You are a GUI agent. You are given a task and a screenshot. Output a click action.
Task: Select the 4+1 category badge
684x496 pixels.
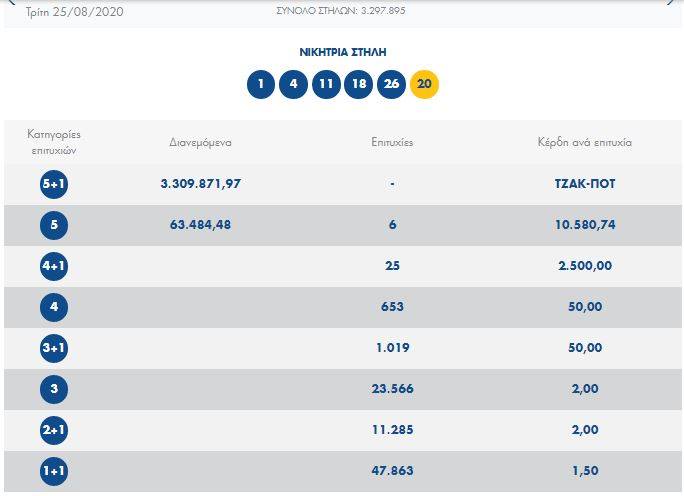54,267
